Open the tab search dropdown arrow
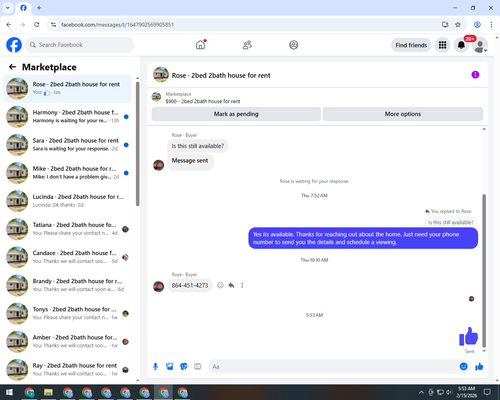 [8, 7]
